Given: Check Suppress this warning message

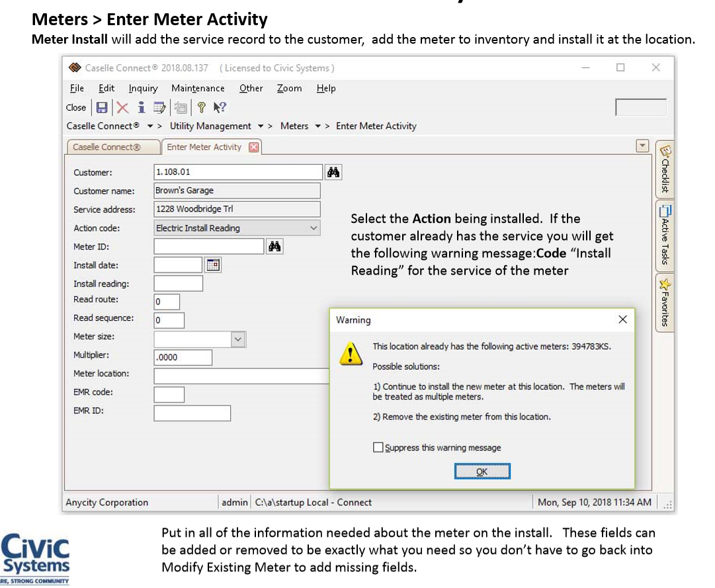Looking at the screenshot, I should click(378, 447).
